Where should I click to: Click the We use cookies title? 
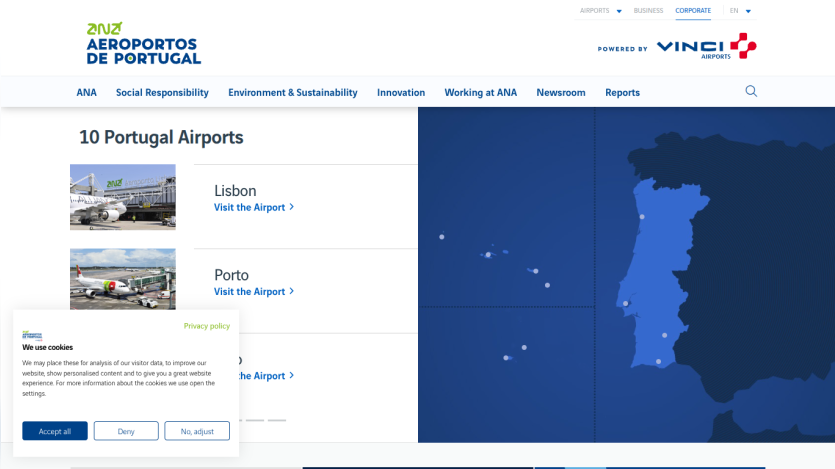point(47,347)
